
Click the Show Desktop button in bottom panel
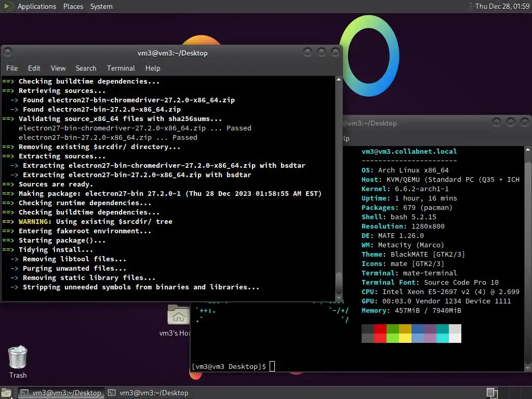[6, 393]
